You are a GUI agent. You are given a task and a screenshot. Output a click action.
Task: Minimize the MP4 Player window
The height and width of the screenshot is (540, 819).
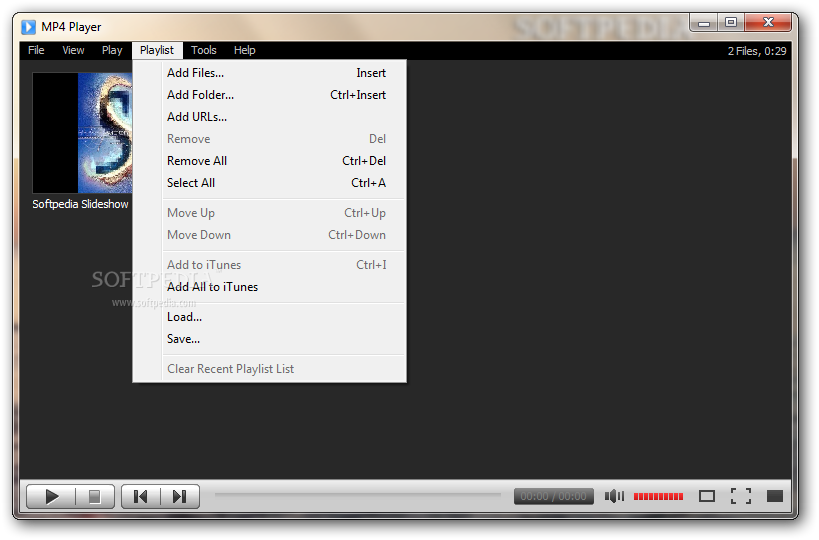tap(704, 22)
